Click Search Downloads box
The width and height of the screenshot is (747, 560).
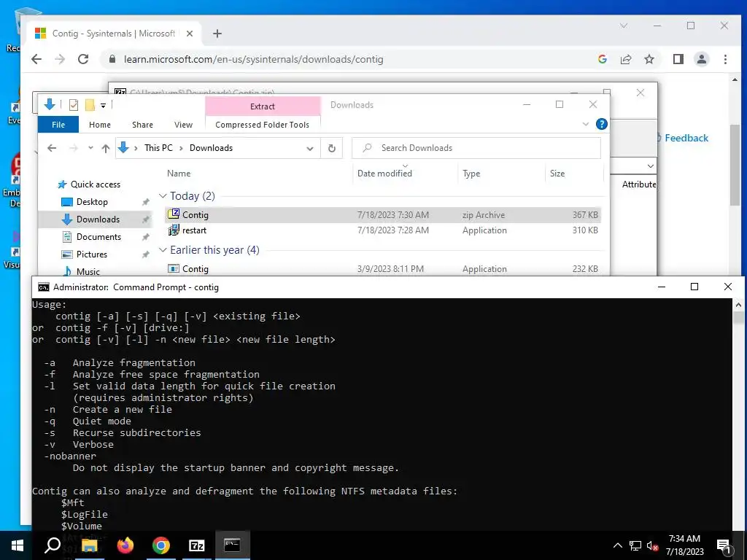pos(476,147)
